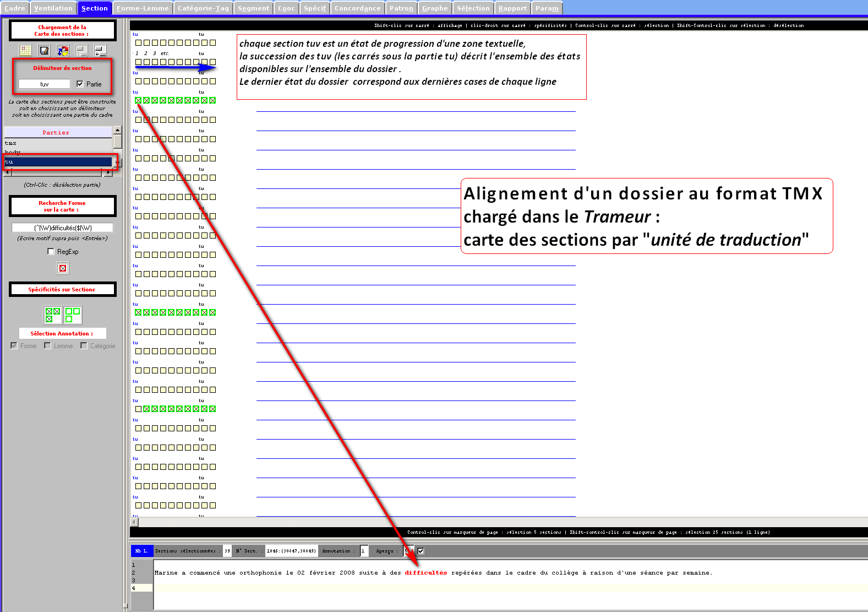Click the dotted section layout icon

click(x=81, y=50)
